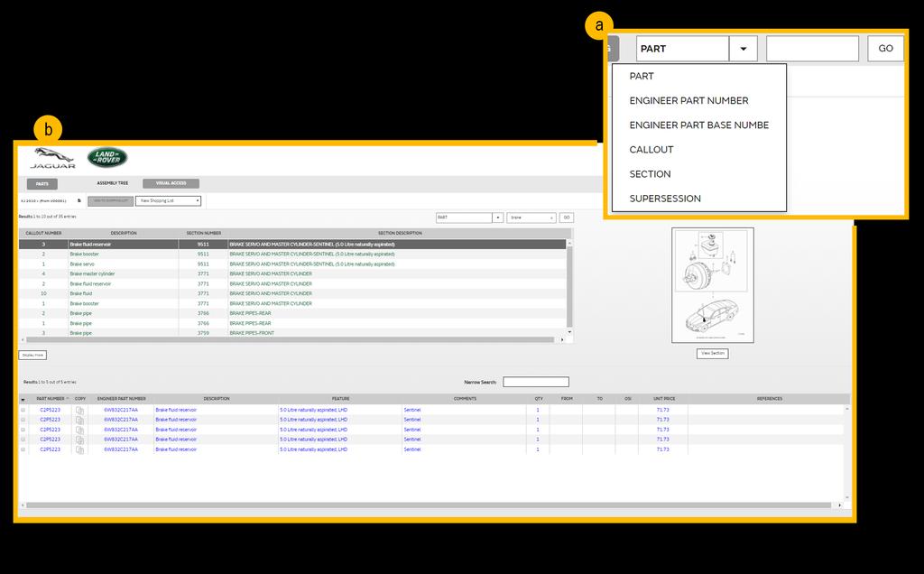Click the COMMENTS column header
This screenshot has height=574, width=924.
click(465, 399)
